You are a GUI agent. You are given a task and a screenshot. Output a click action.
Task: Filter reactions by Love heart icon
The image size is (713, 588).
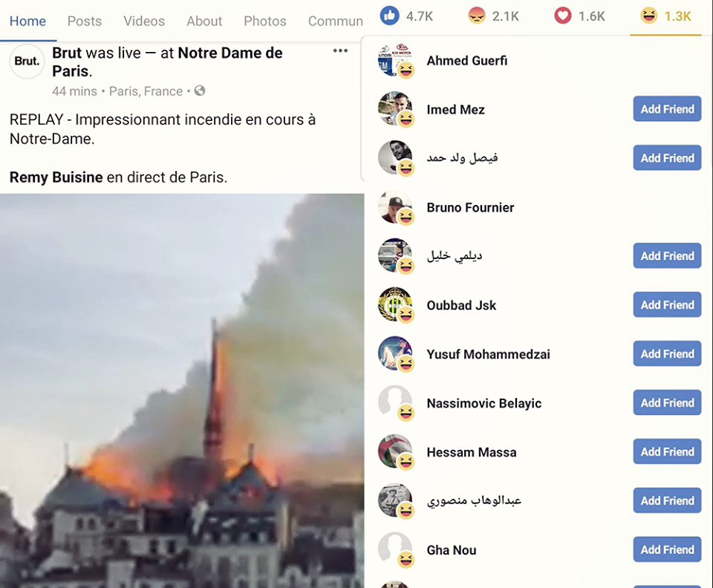[564, 16]
